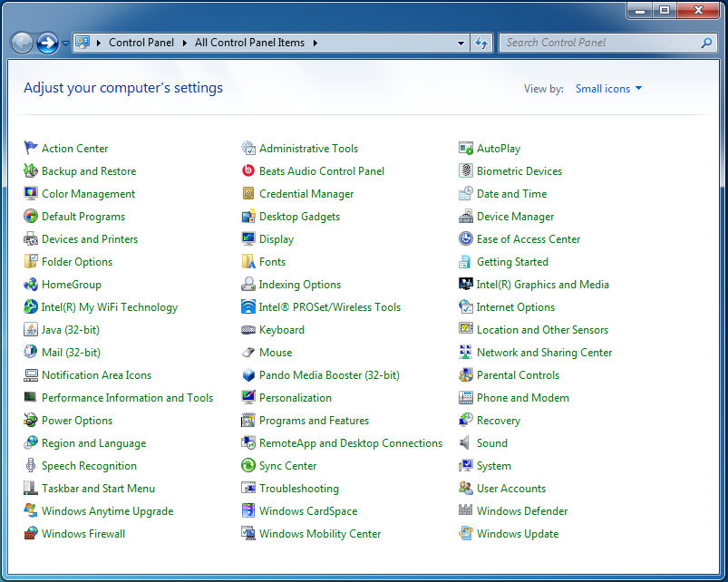
Task: Click the Speech Recognition microphone icon
Action: (31, 465)
